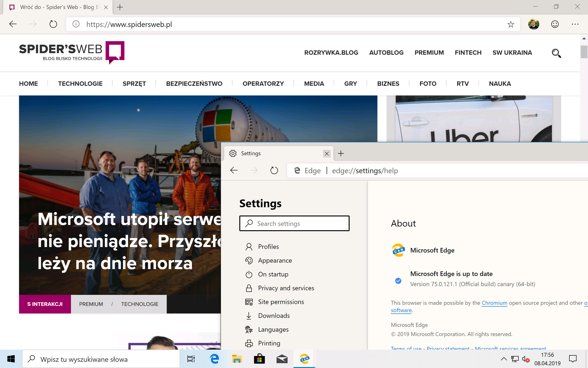588x368 pixels.
Task: View site information icon next to spidersweb URL
Action: [76, 24]
